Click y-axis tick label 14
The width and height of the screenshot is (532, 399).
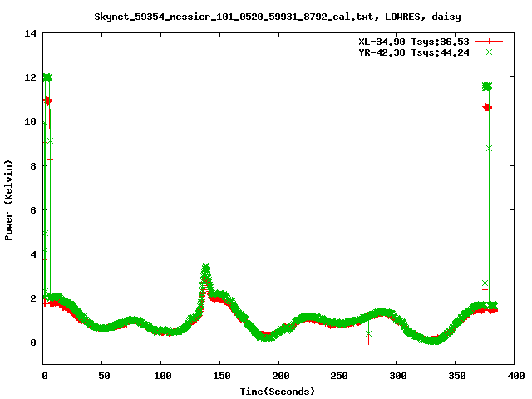pyautogui.click(x=30, y=33)
